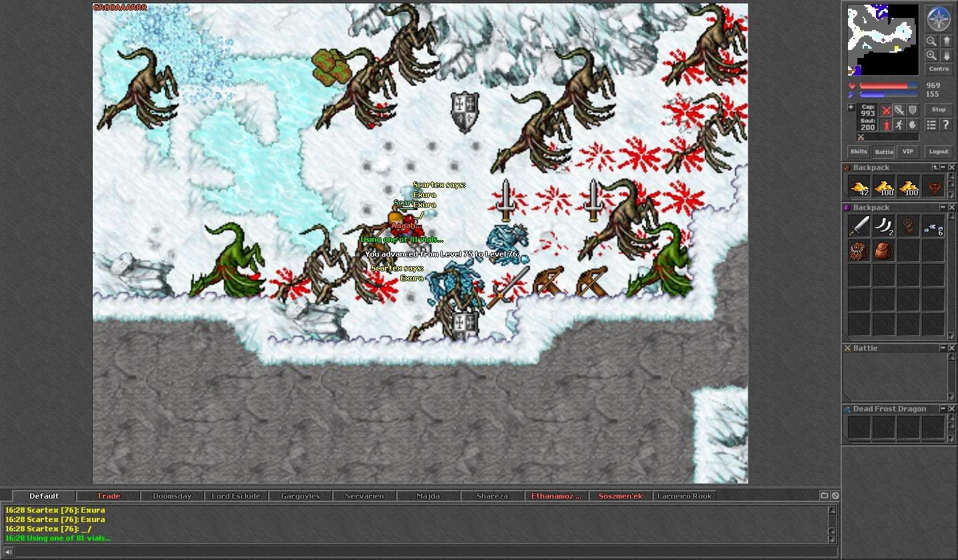Switch to Doomsday chat tab

pos(172,496)
